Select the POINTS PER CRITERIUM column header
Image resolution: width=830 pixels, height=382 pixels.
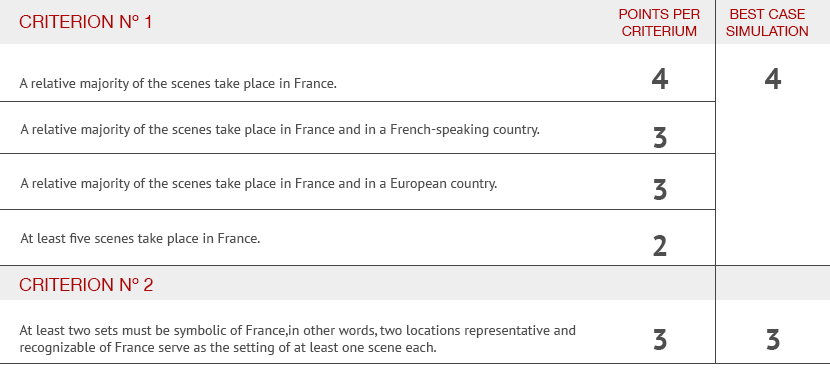tap(659, 22)
